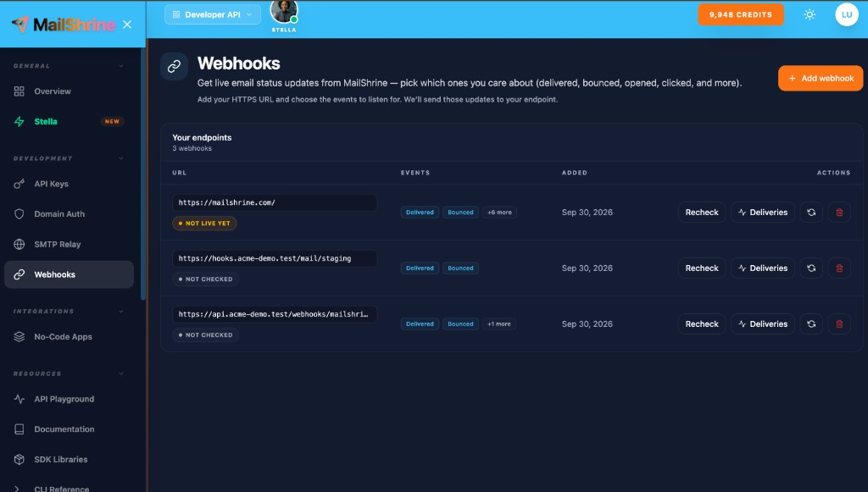Click the EVENTS column header
The height and width of the screenshot is (492, 868).
tap(415, 173)
